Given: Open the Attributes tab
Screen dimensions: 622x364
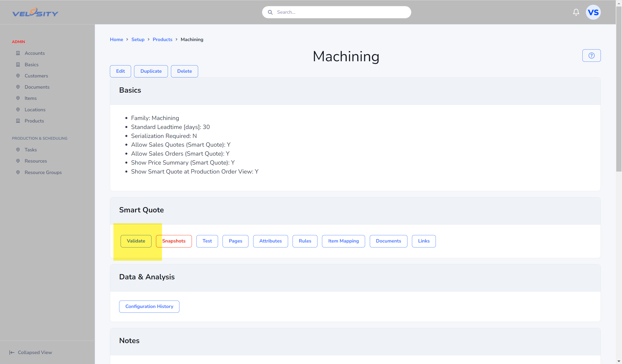Looking at the screenshot, I should tap(270, 241).
